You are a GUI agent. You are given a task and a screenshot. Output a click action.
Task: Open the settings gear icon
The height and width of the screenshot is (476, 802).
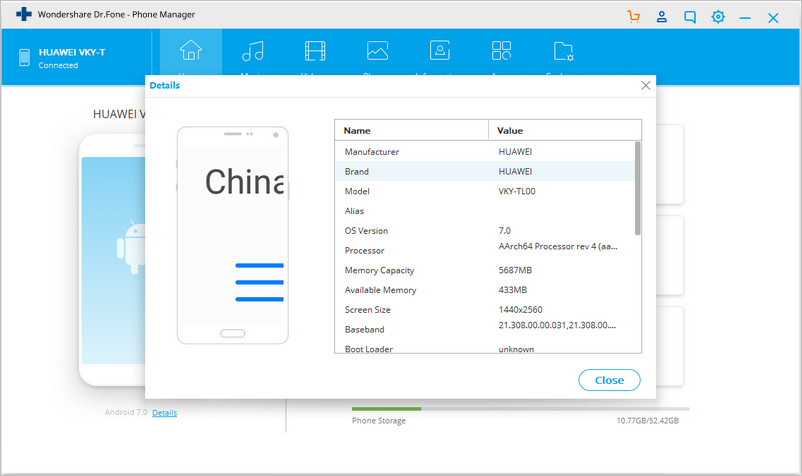718,17
